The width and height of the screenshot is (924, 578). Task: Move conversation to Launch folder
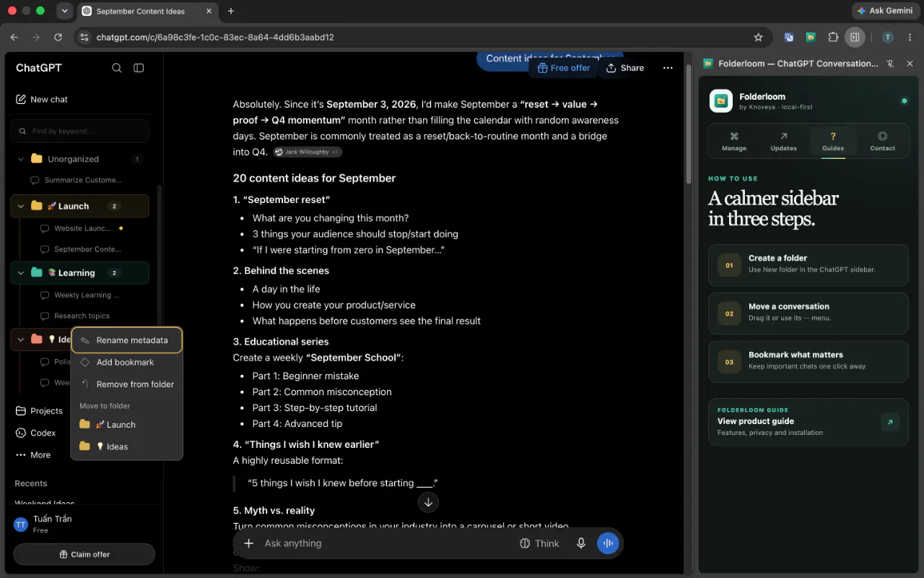point(127,425)
